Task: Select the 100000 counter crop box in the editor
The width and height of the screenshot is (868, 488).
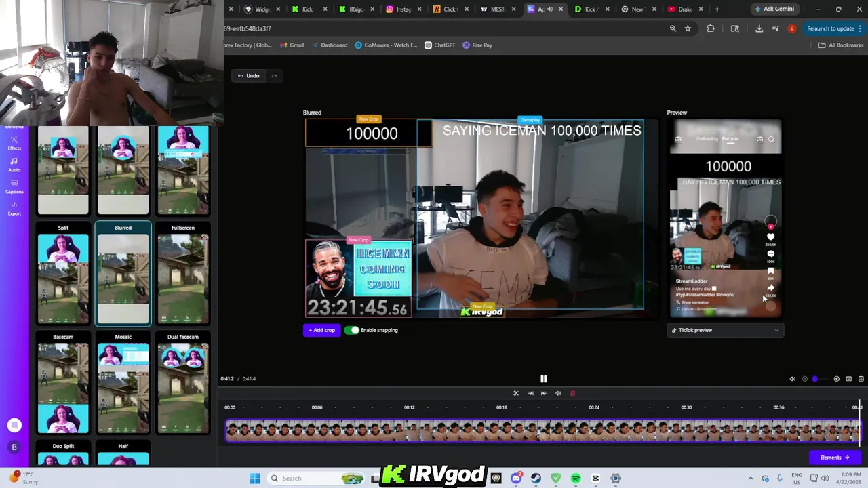Action: click(368, 133)
